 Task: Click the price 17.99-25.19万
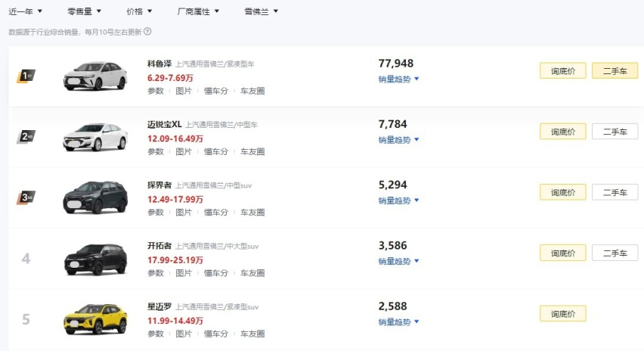pos(175,259)
